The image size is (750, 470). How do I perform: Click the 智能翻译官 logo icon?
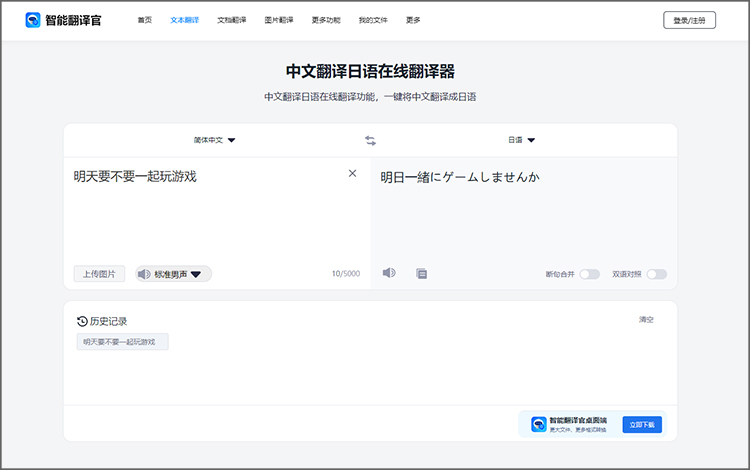click(x=33, y=20)
